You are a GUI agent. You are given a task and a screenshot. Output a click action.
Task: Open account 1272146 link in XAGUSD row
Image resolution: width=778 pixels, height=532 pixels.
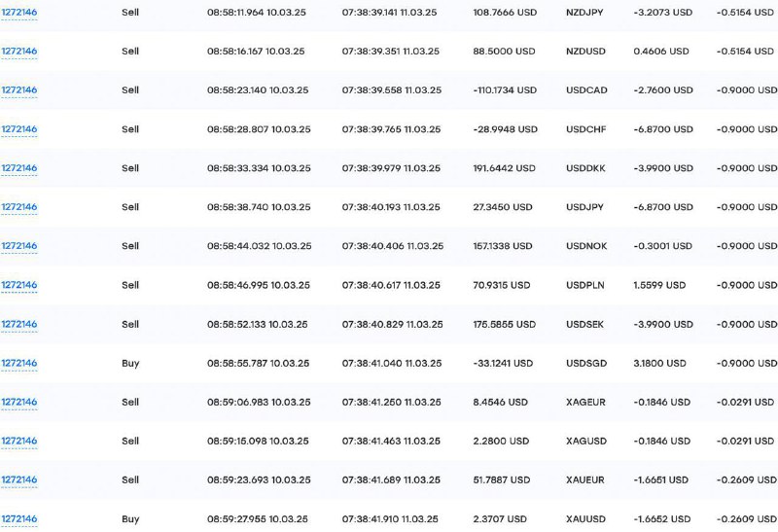tap(18, 441)
